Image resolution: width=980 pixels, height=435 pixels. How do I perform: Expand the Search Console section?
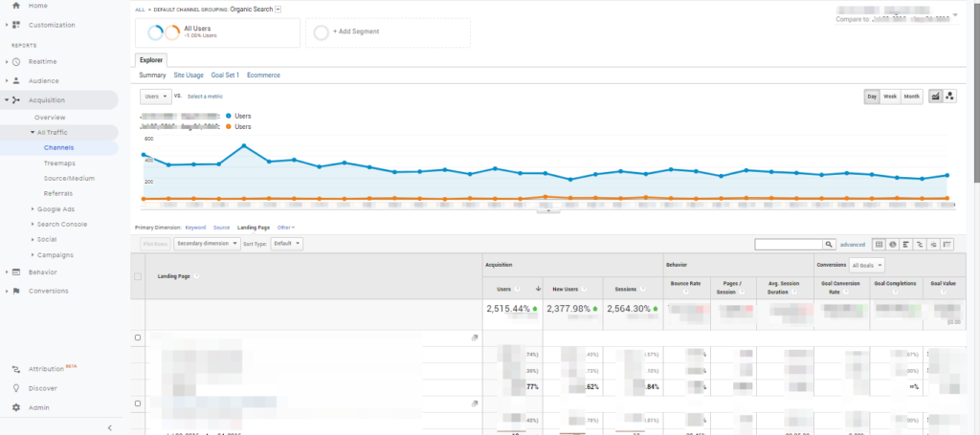(x=33, y=224)
